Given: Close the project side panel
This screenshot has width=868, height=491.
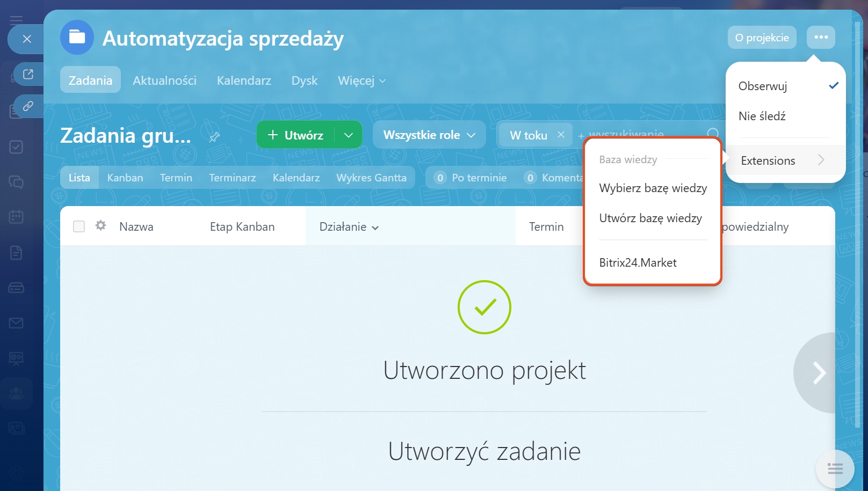Looking at the screenshot, I should (x=27, y=39).
